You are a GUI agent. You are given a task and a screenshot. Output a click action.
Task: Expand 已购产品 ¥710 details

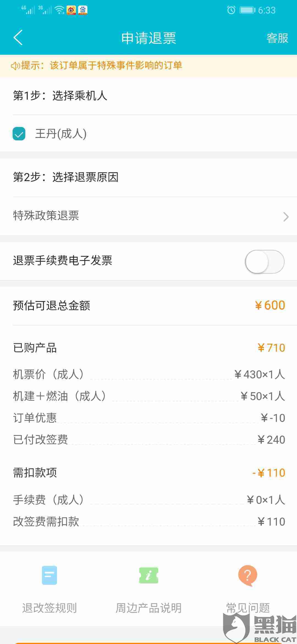click(148, 348)
